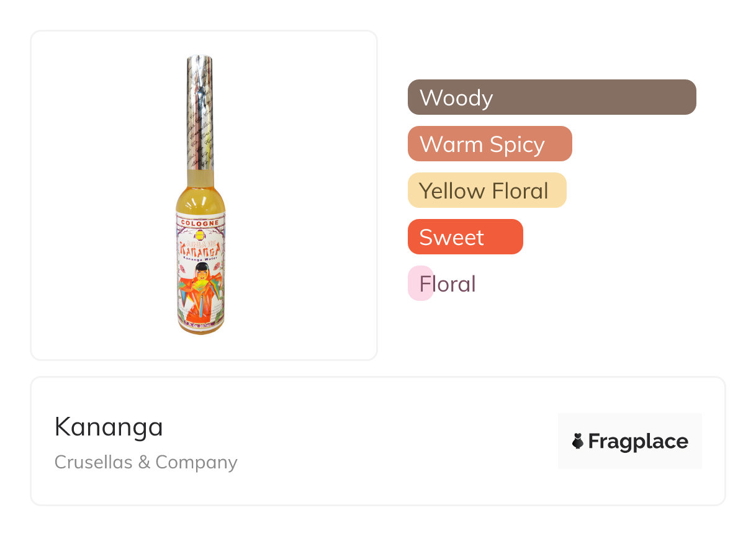Open the Crusellas & Company brand link
The height and width of the screenshot is (536, 756).
[146, 462]
